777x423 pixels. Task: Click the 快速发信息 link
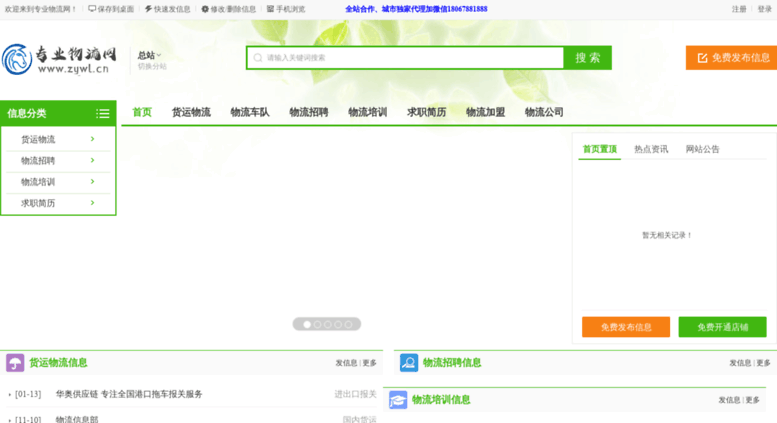pyautogui.click(x=172, y=9)
